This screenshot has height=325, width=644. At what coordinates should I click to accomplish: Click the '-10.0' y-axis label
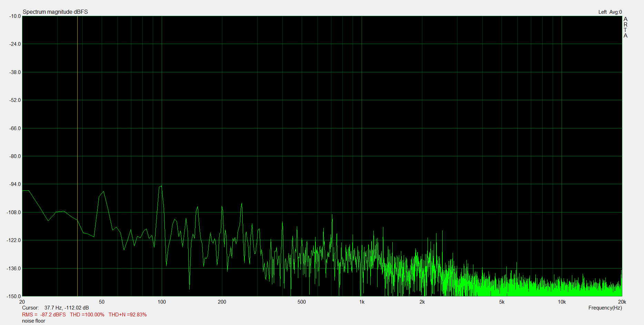click(x=15, y=16)
